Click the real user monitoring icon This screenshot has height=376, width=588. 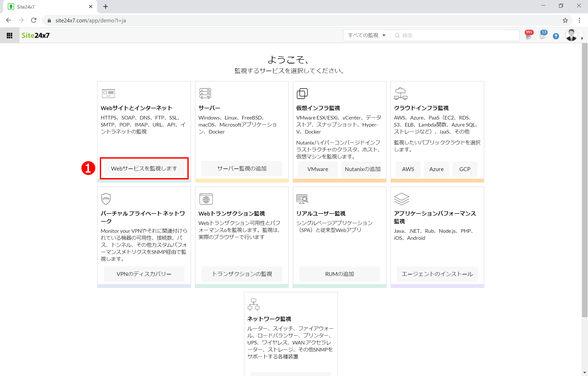(302, 199)
